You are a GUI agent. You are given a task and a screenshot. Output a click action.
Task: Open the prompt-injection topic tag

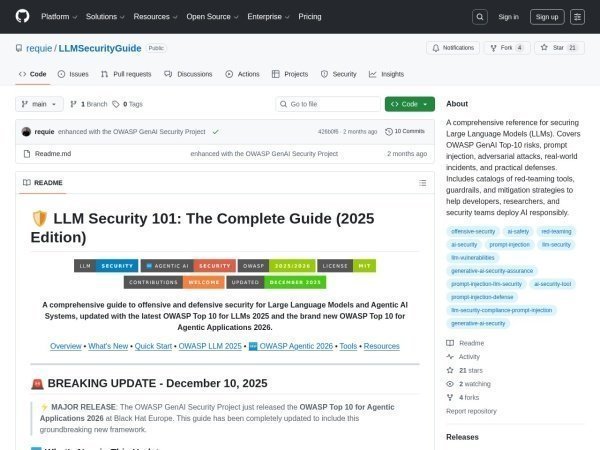click(509, 245)
